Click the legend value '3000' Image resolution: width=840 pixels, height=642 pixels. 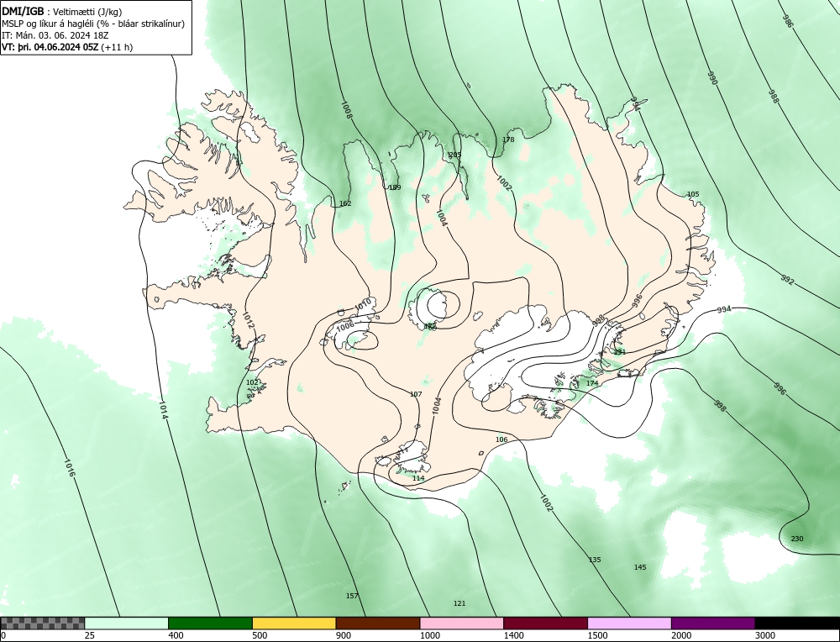765,635
